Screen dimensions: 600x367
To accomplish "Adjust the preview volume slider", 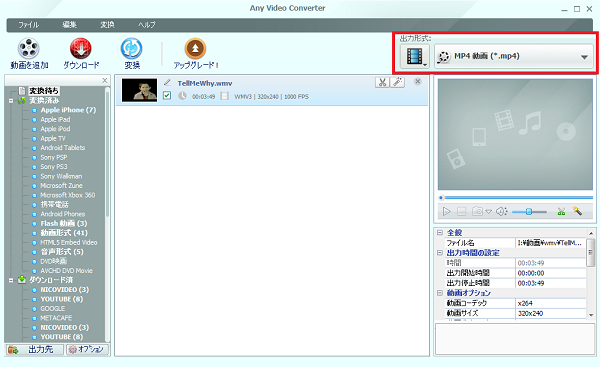I will click(529, 212).
